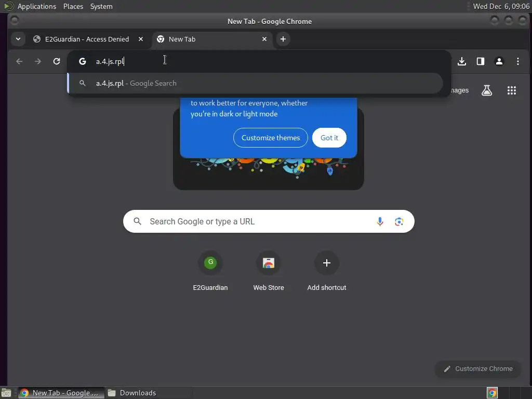This screenshot has height=399, width=532.
Task: Focus the Search Google or type URL box
Action: point(269,221)
